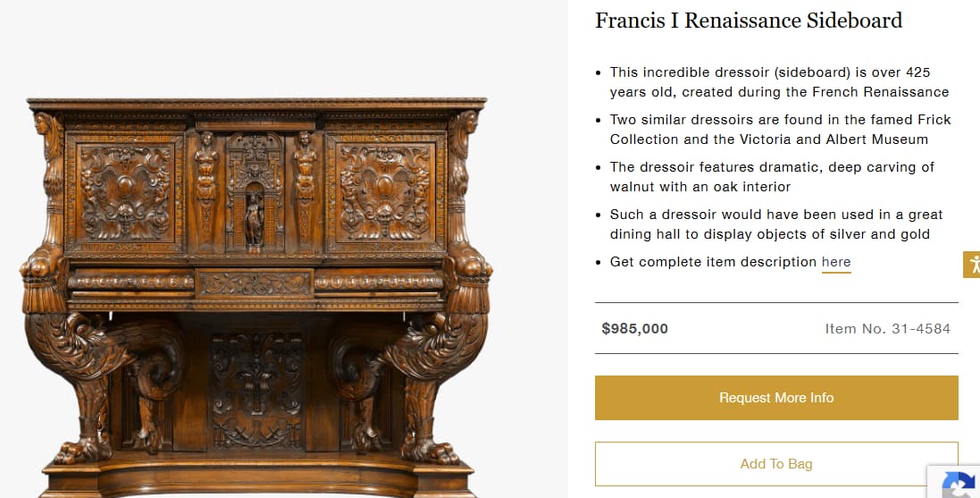Image resolution: width=980 pixels, height=498 pixels.
Task: Click the right carved door panel
Action: pos(385,192)
